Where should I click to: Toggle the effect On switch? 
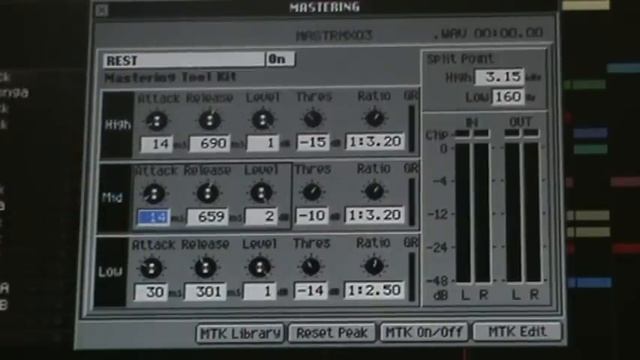pos(280,59)
